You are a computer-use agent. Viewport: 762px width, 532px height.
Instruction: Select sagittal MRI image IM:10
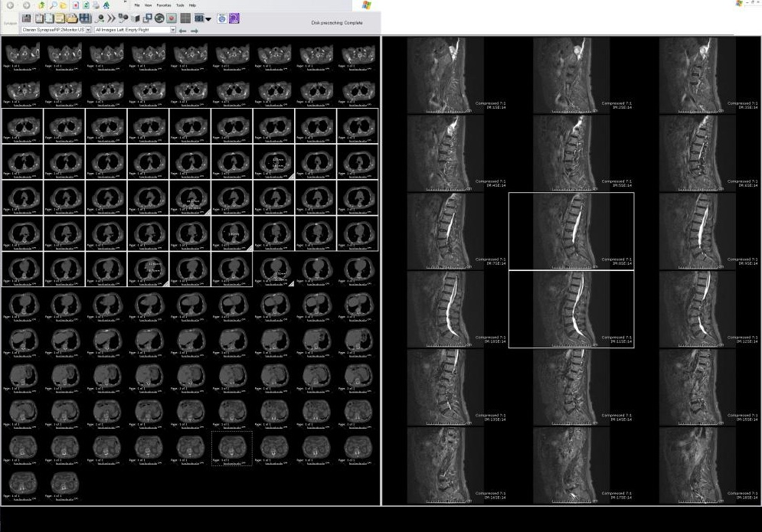pos(445,309)
